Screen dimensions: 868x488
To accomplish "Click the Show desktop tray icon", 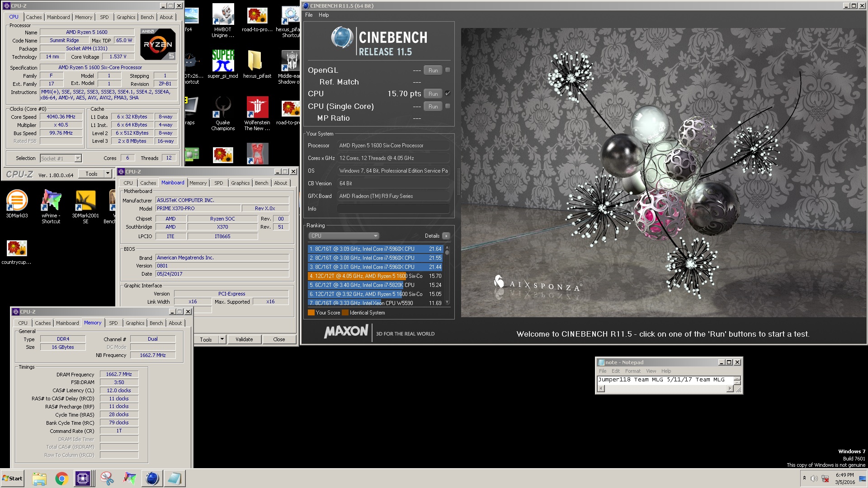I will [863, 479].
